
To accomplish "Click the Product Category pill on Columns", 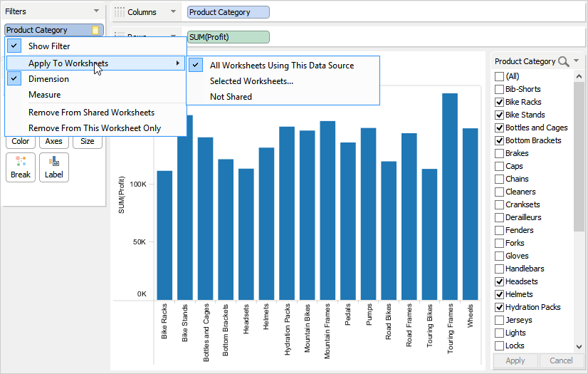I will 229,12.
